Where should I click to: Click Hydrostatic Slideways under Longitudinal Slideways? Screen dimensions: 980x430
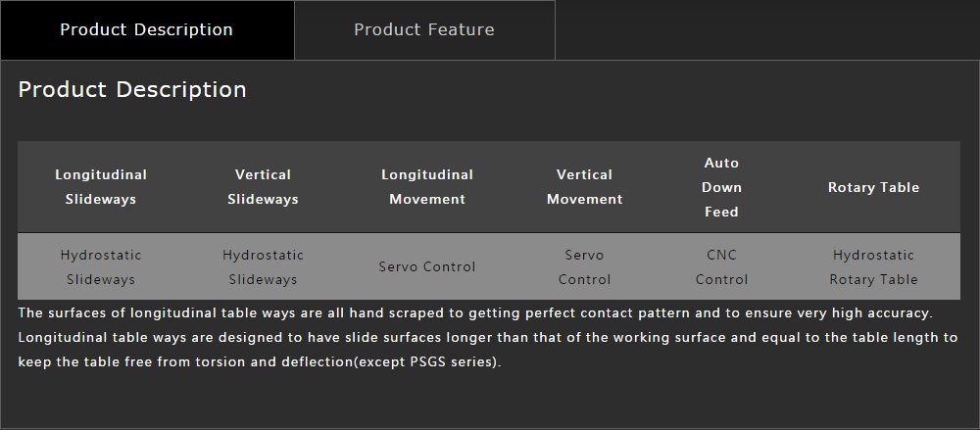(x=101, y=266)
